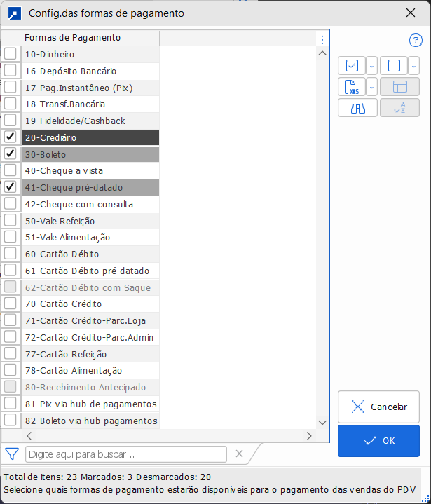
Task: Focus the 'Digite aqui para buscar' search field
Action: click(x=126, y=454)
